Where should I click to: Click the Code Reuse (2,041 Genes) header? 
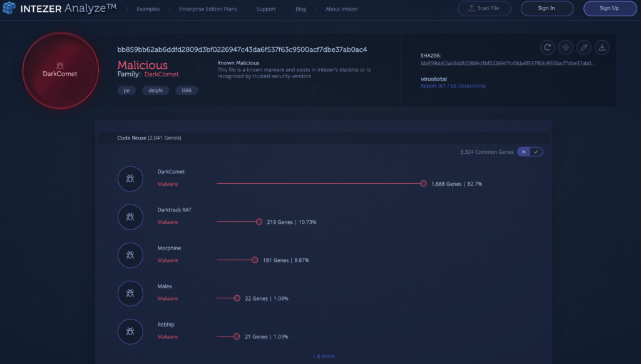[x=149, y=138]
